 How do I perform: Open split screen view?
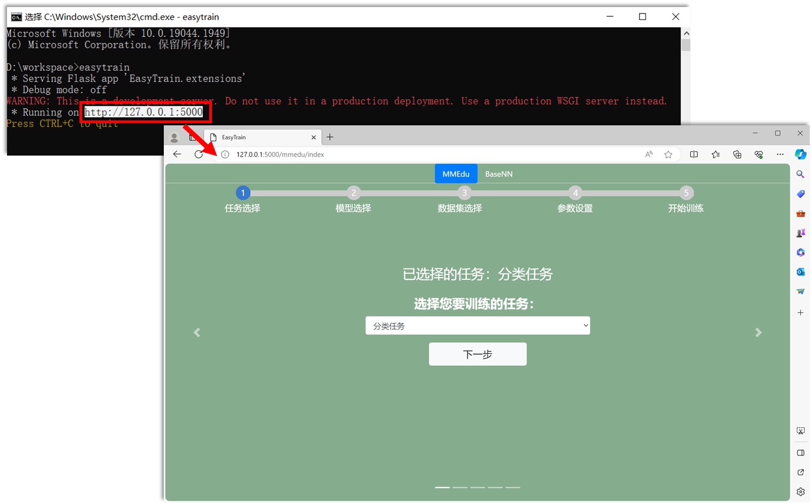694,154
